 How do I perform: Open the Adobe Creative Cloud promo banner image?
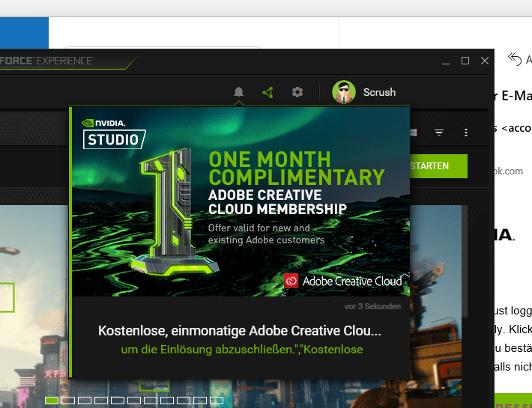[241, 201]
